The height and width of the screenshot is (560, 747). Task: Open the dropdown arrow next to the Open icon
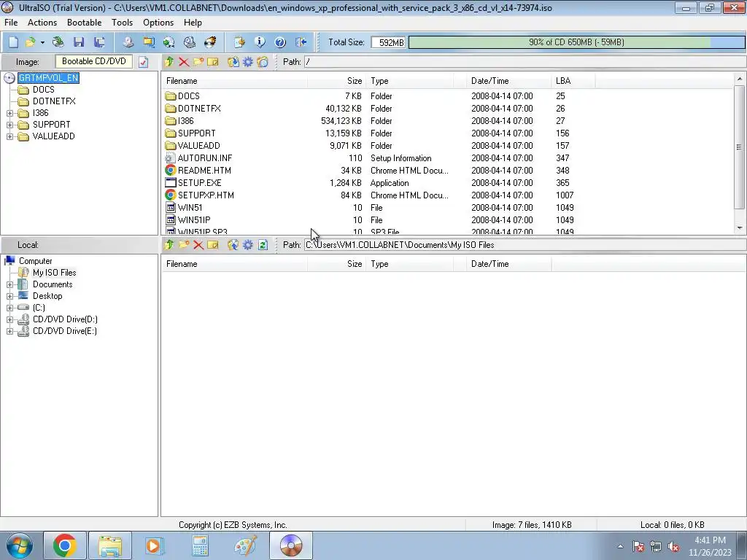click(42, 42)
